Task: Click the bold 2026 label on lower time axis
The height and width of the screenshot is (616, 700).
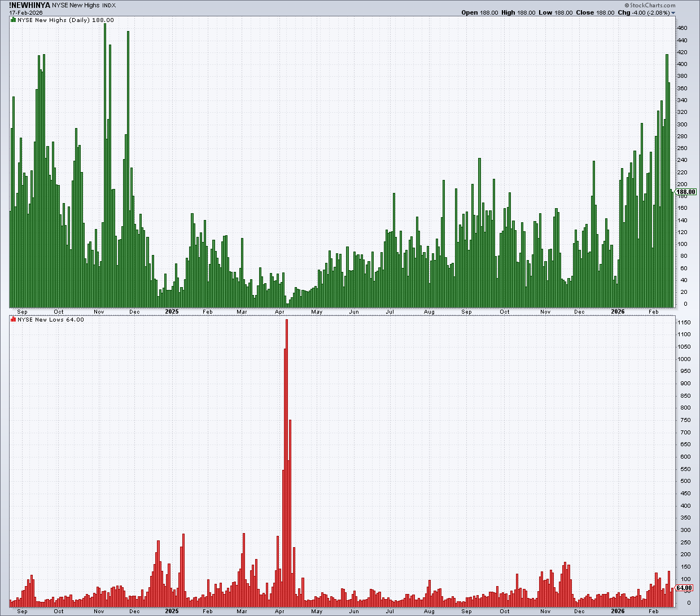Action: [618, 611]
